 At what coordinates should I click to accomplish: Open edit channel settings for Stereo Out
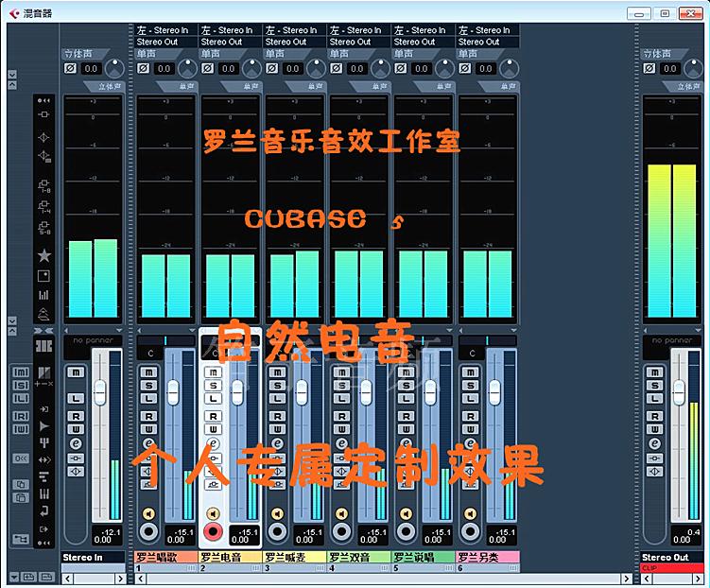coord(654,443)
